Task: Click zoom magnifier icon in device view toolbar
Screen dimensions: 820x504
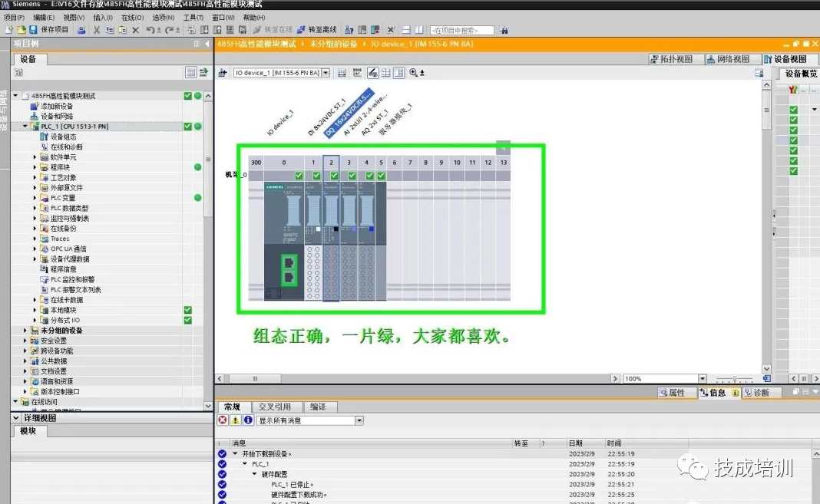Action: click(x=414, y=73)
